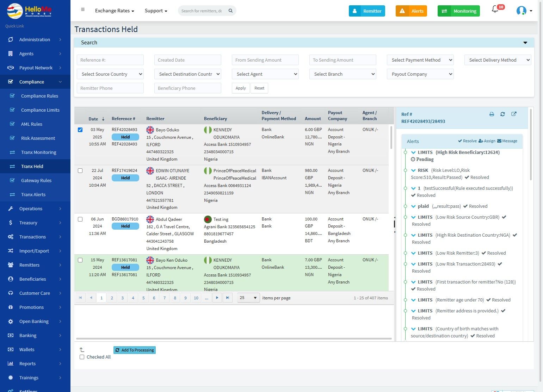
Task: Click the Apply search button
Action: [241, 88]
